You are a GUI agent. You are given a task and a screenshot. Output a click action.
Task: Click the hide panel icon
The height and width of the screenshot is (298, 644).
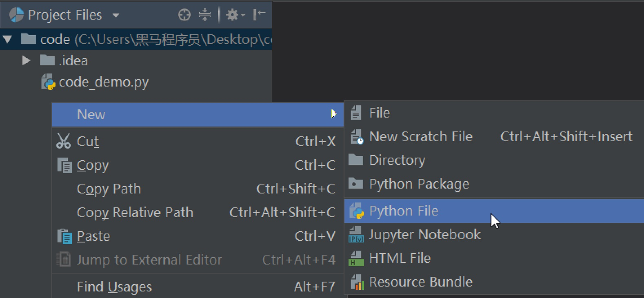(259, 15)
